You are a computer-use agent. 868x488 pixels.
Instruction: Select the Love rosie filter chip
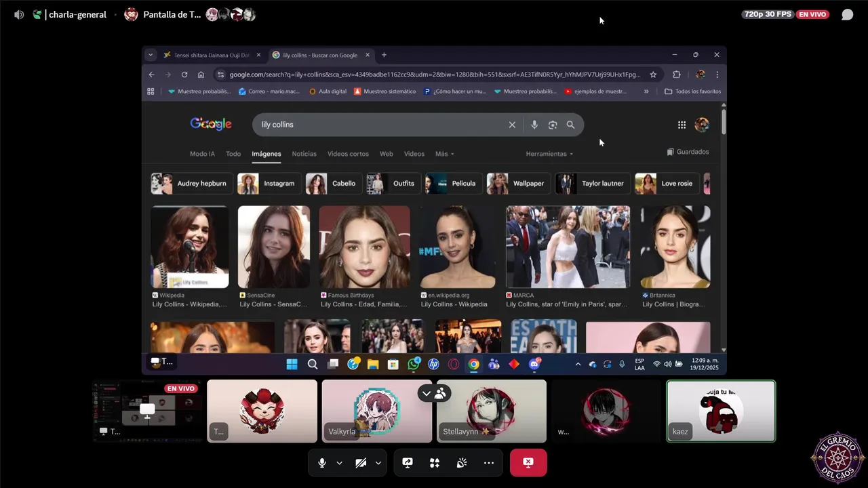tap(667, 184)
